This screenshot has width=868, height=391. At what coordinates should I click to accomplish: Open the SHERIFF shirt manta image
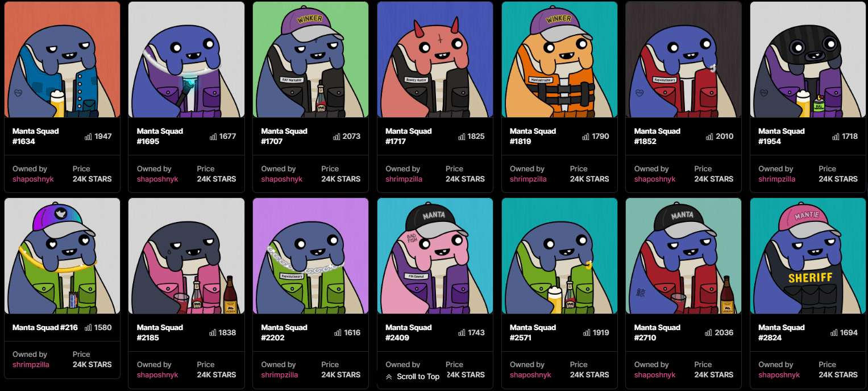[x=808, y=256]
